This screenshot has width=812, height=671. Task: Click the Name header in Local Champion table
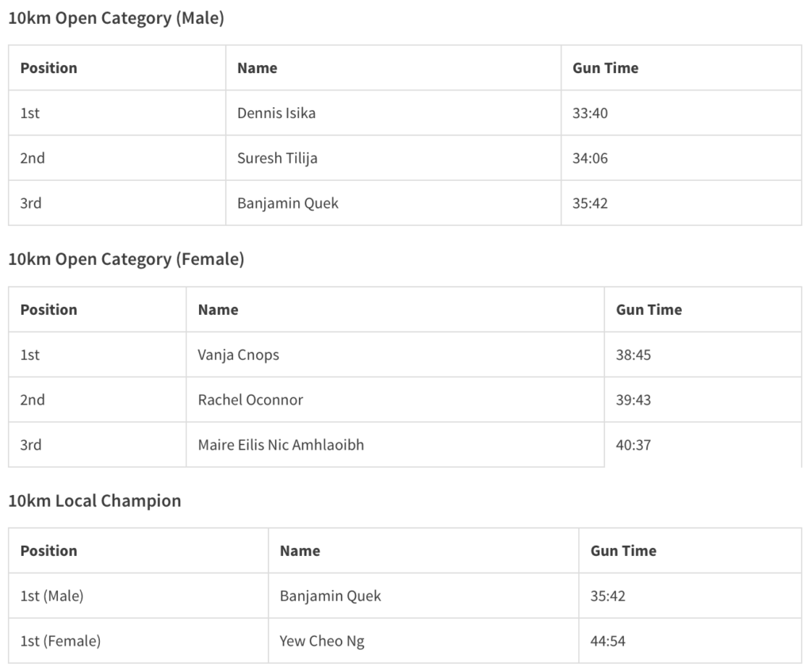pos(300,551)
